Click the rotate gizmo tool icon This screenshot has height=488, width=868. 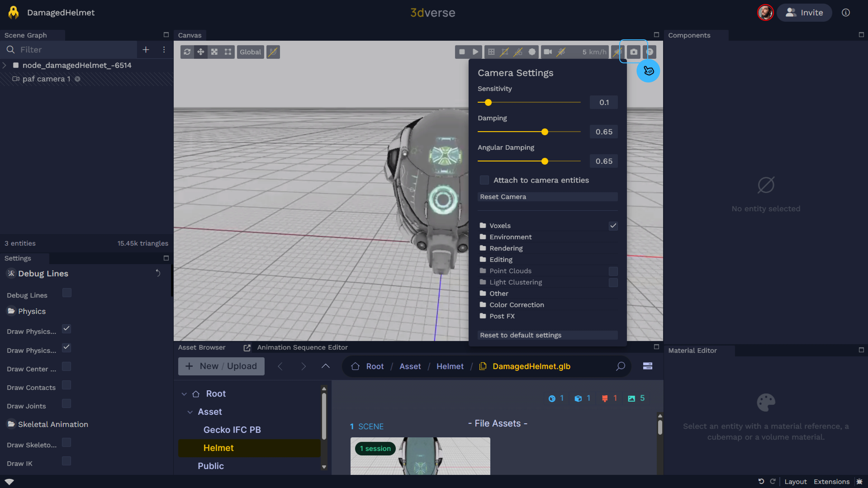pyautogui.click(x=187, y=52)
